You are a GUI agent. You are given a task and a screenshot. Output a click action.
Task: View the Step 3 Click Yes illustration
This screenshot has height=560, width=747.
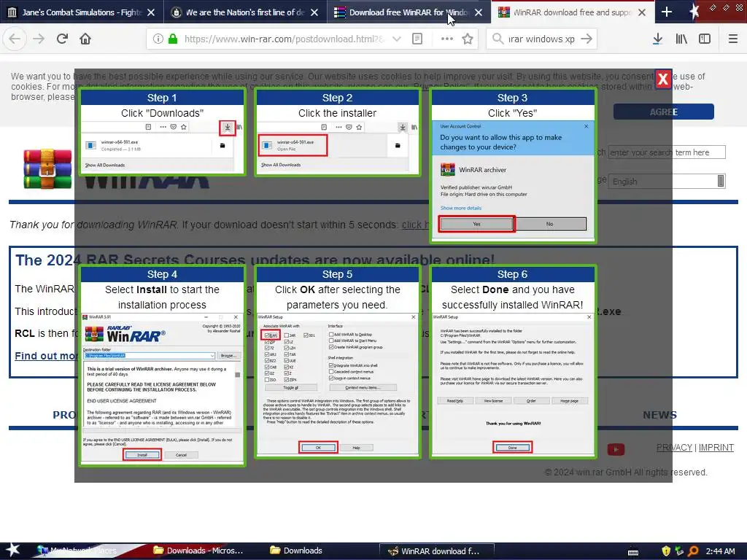[x=513, y=166]
